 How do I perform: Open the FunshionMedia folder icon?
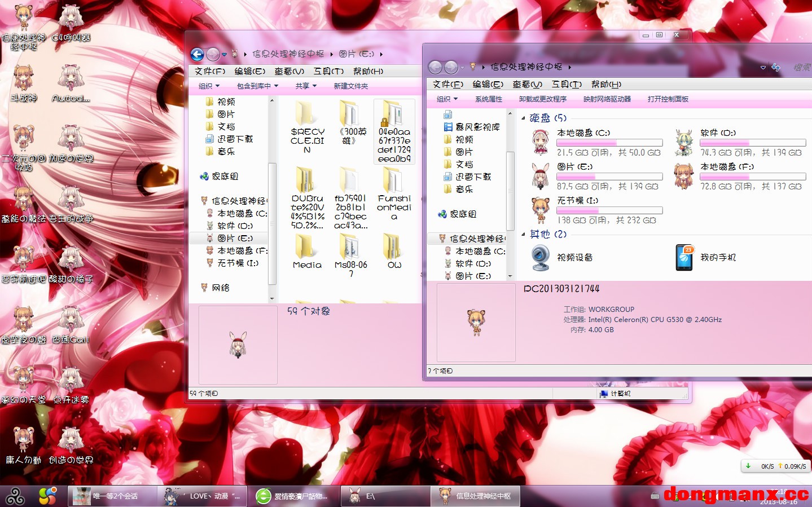(393, 181)
